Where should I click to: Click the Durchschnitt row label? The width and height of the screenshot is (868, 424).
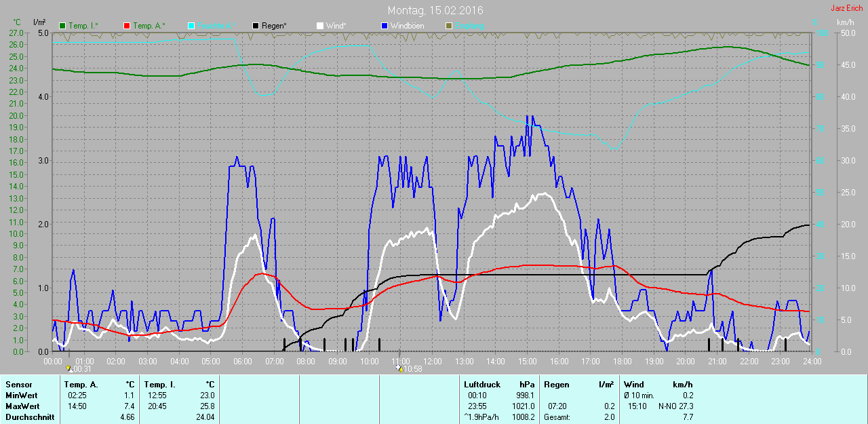[30, 417]
